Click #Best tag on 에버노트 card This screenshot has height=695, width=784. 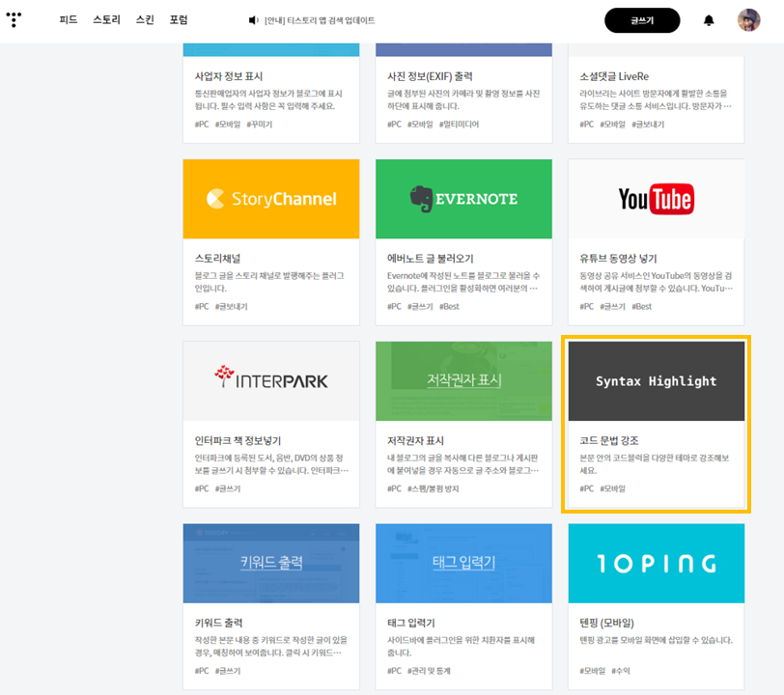pyautogui.click(x=449, y=306)
